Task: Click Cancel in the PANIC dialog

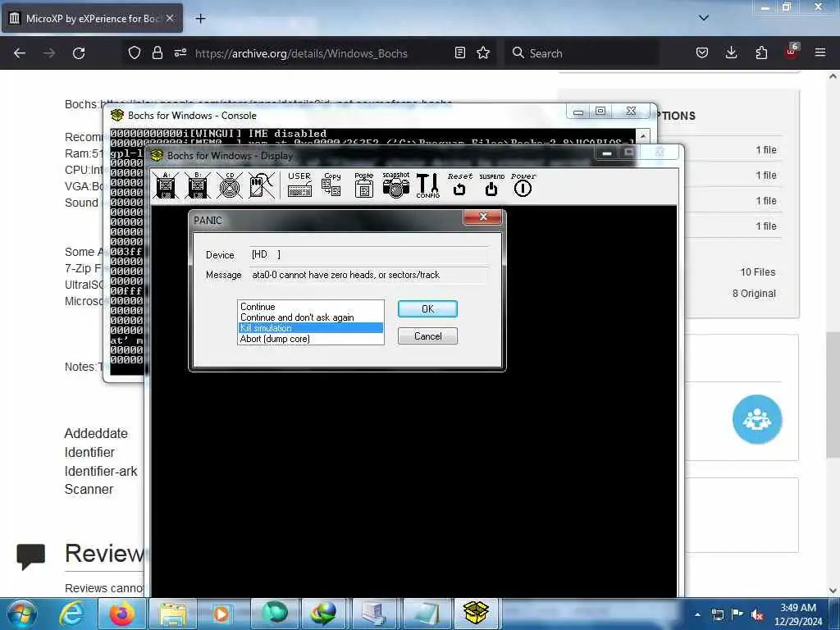Action: tap(427, 336)
